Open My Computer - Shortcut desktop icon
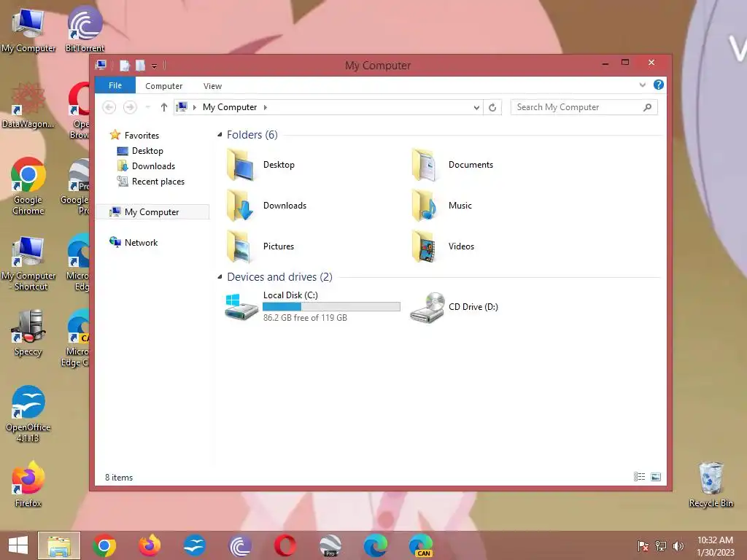The width and height of the screenshot is (747, 560). (28, 262)
